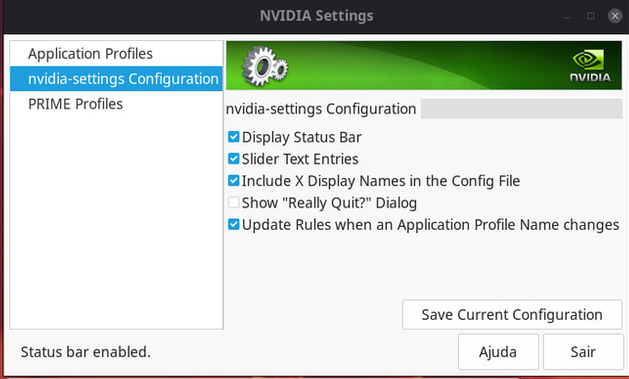Open help with the Ajuda button
629x379 pixels.
498,352
